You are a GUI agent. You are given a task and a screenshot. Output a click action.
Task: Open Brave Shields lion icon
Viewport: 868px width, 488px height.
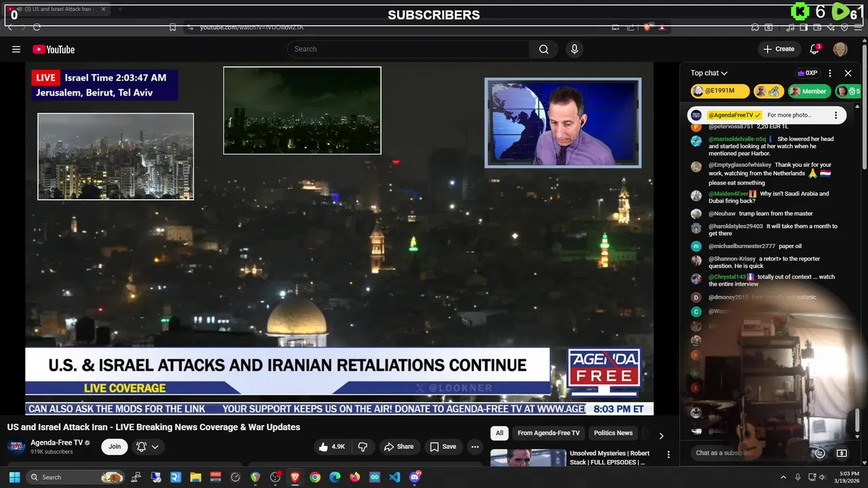[647, 27]
